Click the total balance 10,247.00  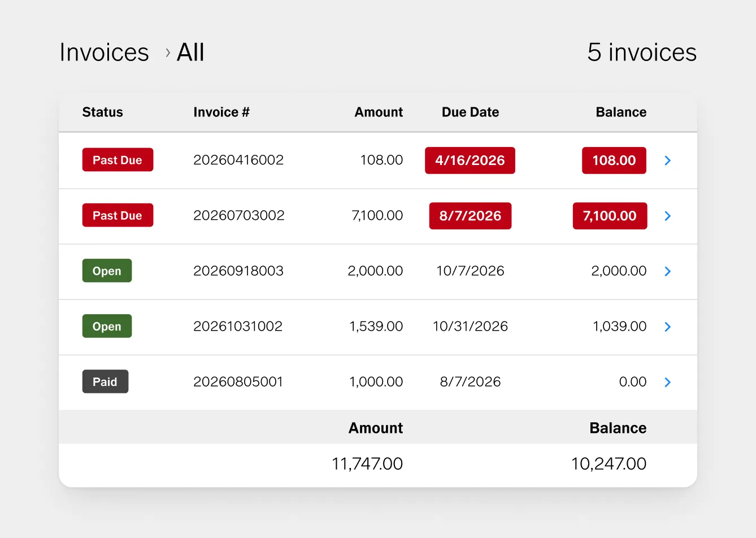(x=609, y=464)
